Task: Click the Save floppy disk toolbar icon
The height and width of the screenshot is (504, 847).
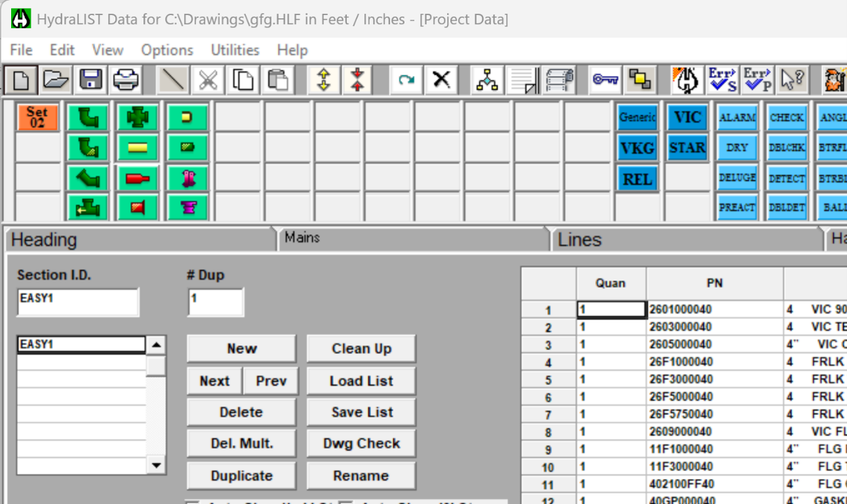Action: click(90, 80)
